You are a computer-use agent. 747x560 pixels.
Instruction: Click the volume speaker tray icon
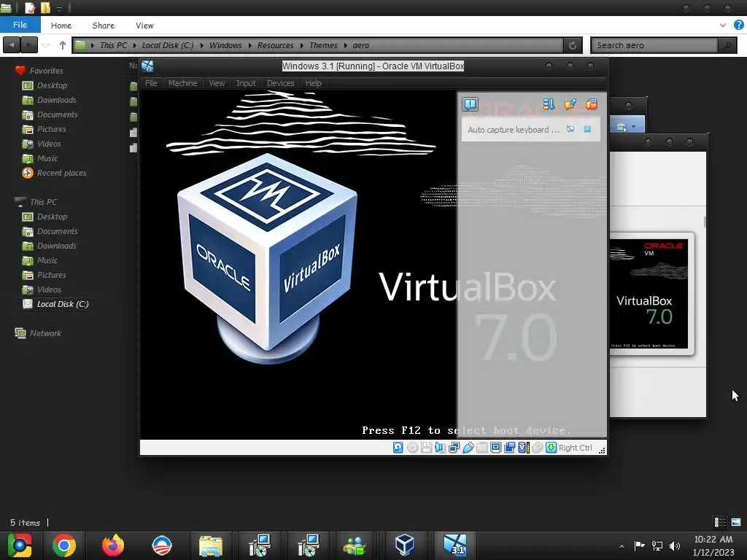pos(675,546)
